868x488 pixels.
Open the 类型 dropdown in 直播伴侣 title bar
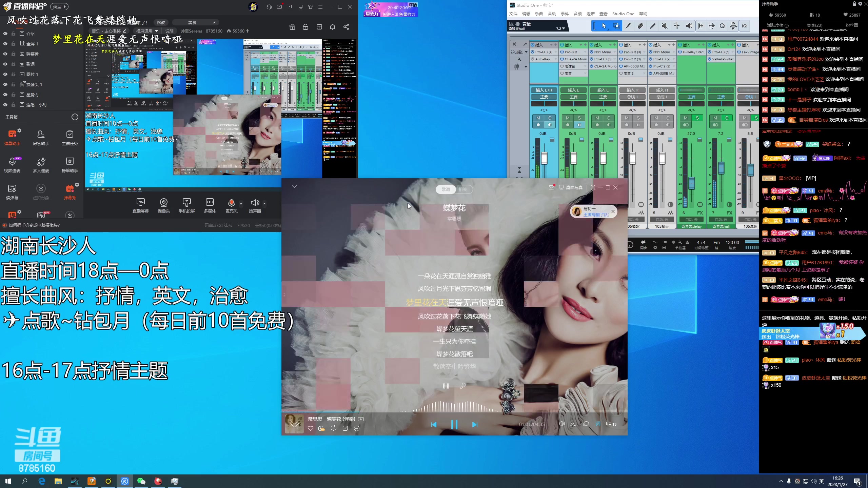point(59,6)
